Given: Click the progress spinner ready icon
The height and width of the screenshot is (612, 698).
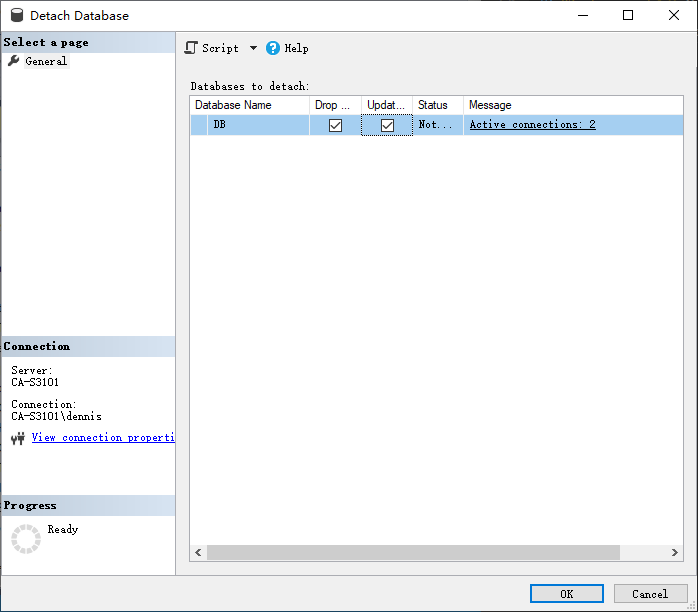Looking at the screenshot, I should pyautogui.click(x=26, y=539).
